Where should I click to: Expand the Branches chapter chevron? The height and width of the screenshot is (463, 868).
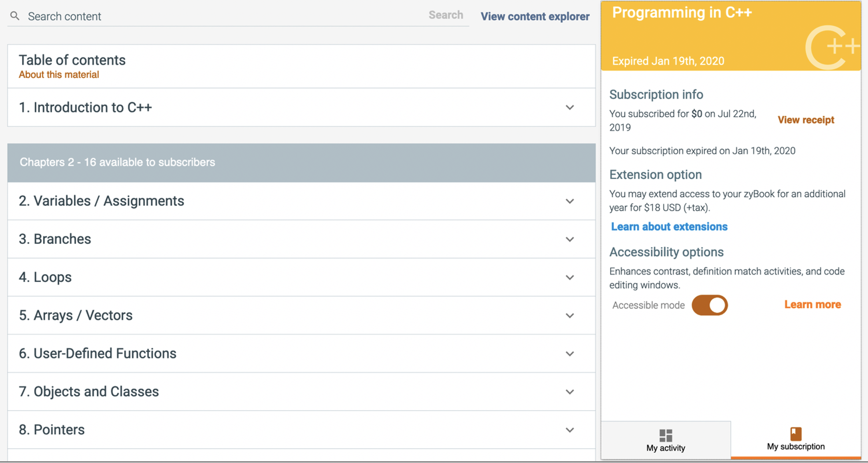570,239
